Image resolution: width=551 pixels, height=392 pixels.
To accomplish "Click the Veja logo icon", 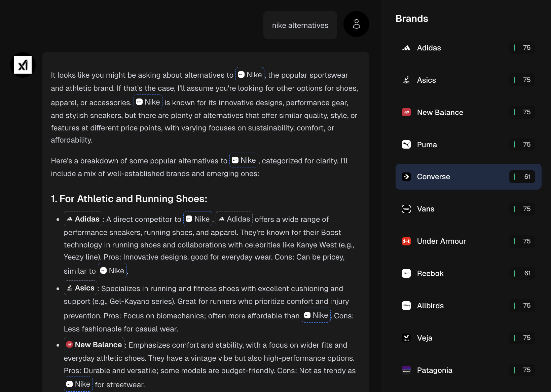I will (406, 338).
